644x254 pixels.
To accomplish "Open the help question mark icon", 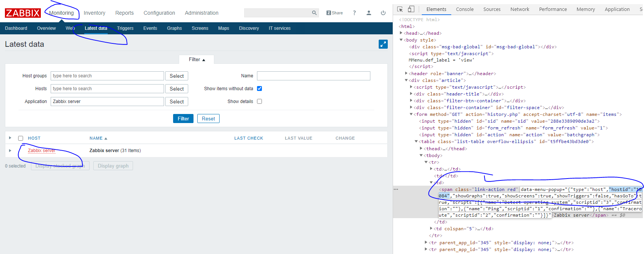I will 354,13.
